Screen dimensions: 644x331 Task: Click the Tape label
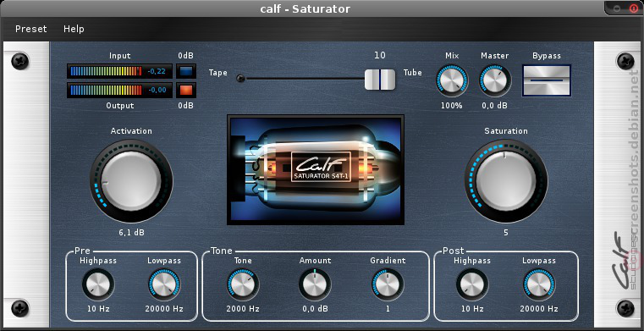[x=218, y=73]
